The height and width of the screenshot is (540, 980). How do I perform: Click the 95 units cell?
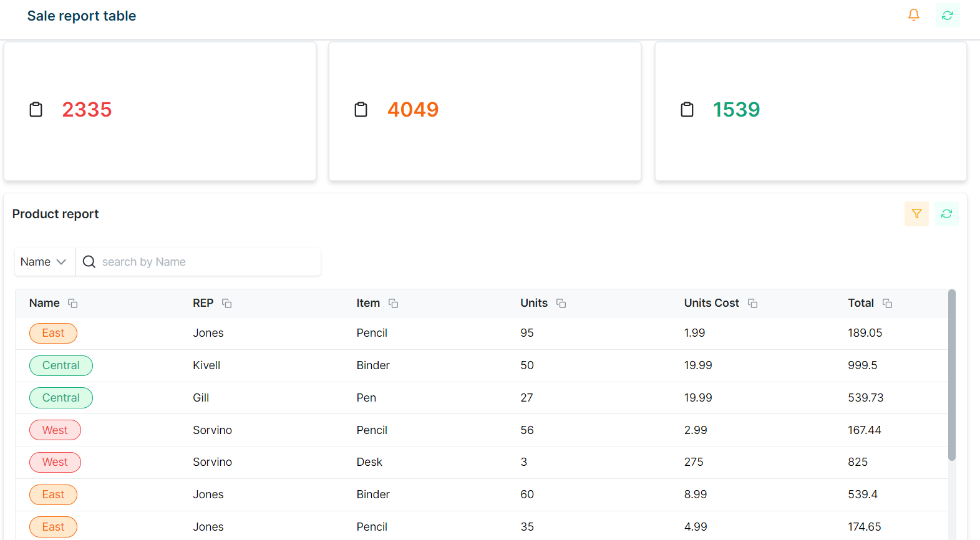click(527, 333)
